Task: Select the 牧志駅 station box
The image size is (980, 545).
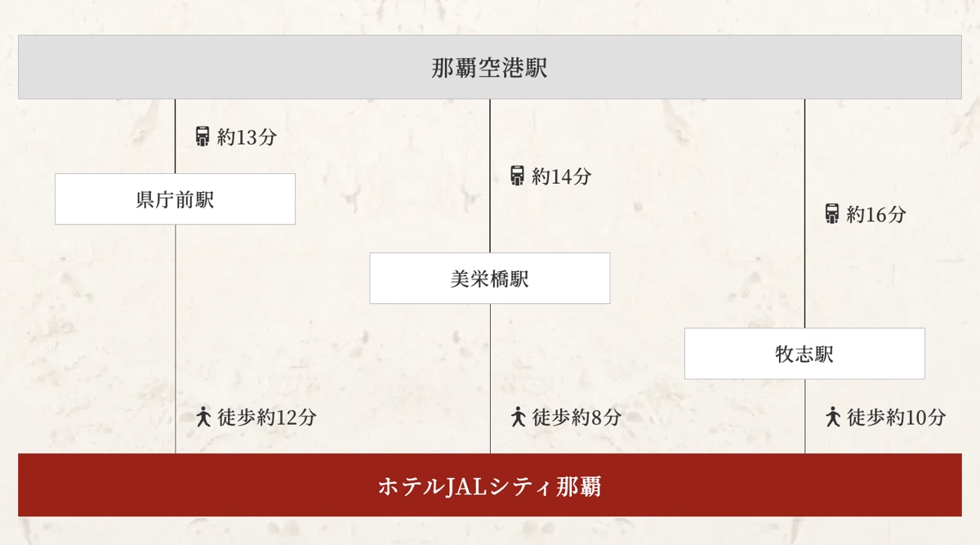Action: coord(804,354)
